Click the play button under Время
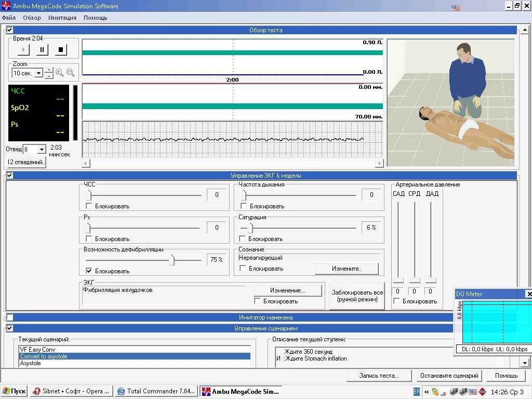This screenshot has width=532, height=399. point(23,50)
